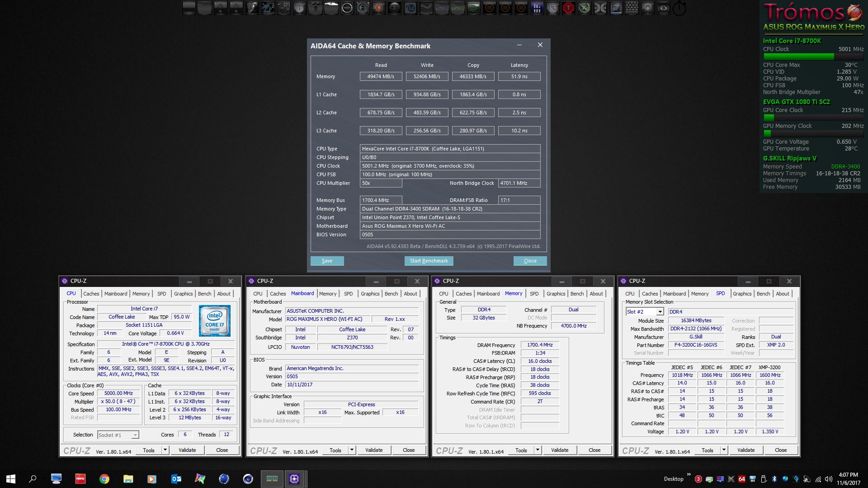
Task: Click L3 Cache Copy value 280.97 GB/s
Action: [473, 131]
